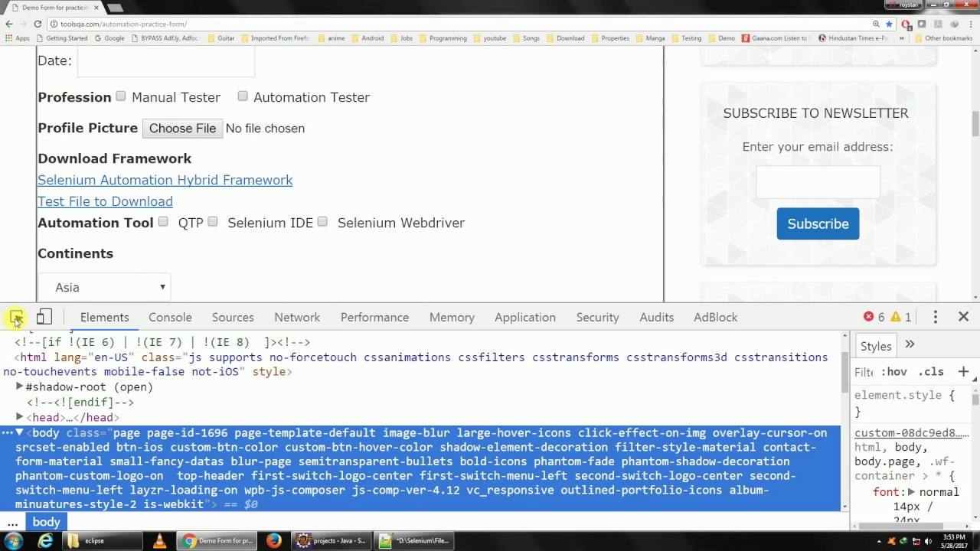980x551 pixels.
Task: Show hidden system tray icons arrow
Action: [x=880, y=541]
